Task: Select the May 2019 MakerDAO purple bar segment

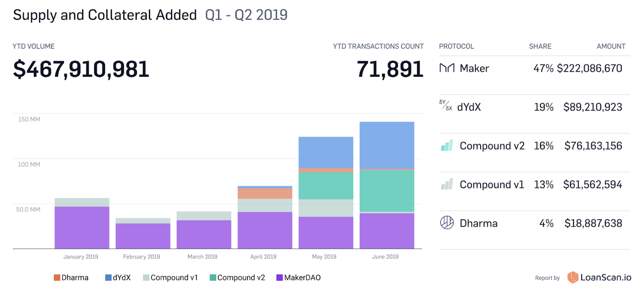Action: [326, 233]
